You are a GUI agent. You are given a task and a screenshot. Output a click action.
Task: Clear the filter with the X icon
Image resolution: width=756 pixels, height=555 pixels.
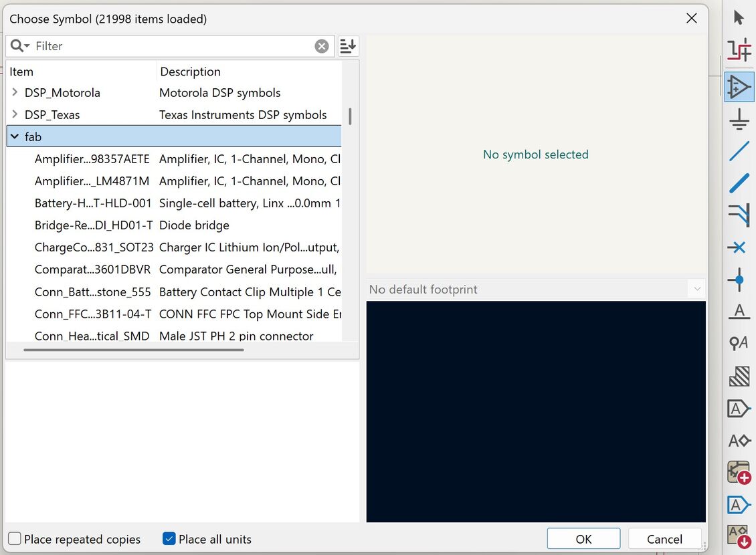322,45
